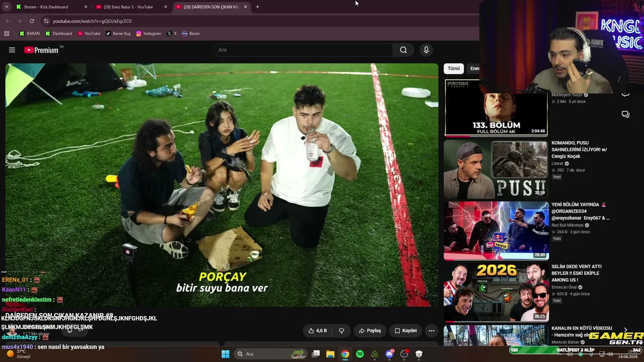The height and width of the screenshot is (362, 644).
Task: Open the white beast-head taskbar app
Action: point(419,354)
